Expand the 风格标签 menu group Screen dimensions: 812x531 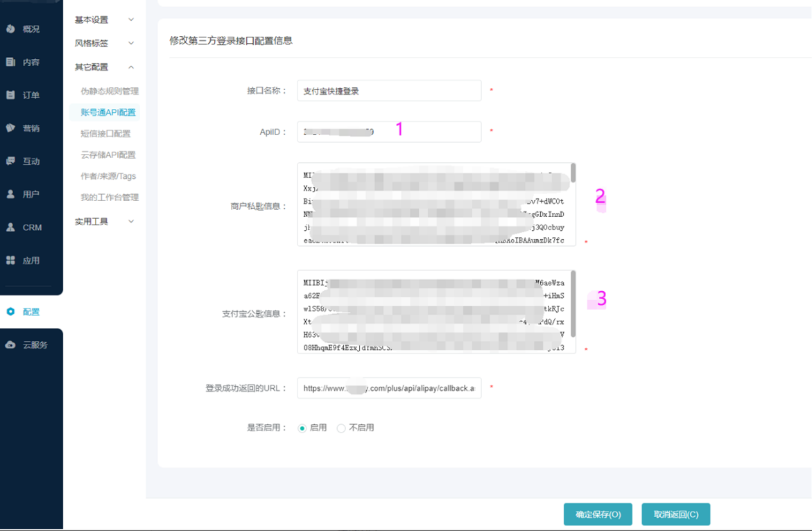click(104, 44)
